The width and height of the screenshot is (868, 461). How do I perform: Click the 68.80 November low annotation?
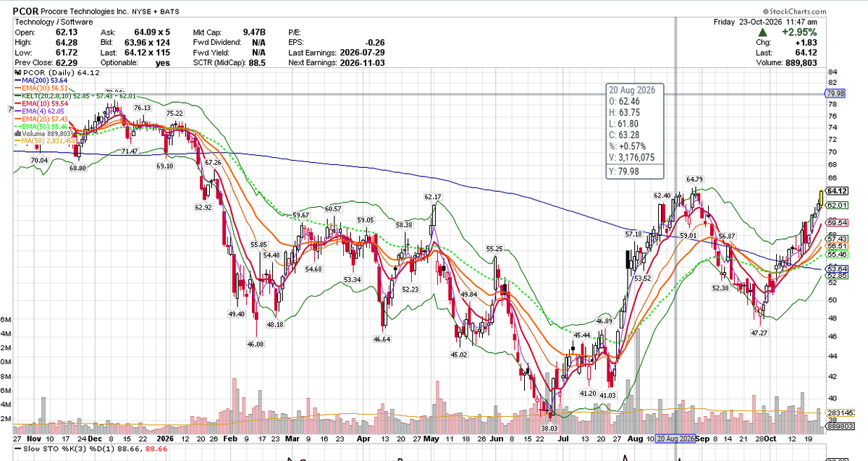78,168
